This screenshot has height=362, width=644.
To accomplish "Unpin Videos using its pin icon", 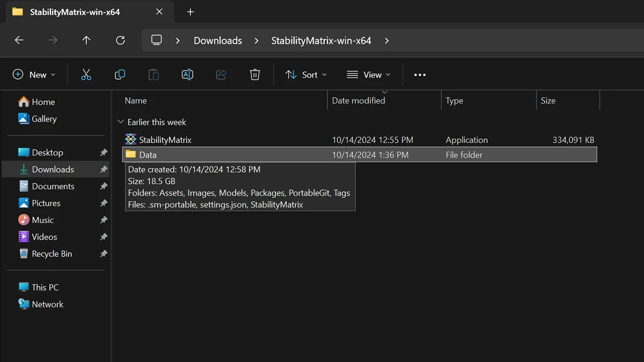I will click(104, 237).
